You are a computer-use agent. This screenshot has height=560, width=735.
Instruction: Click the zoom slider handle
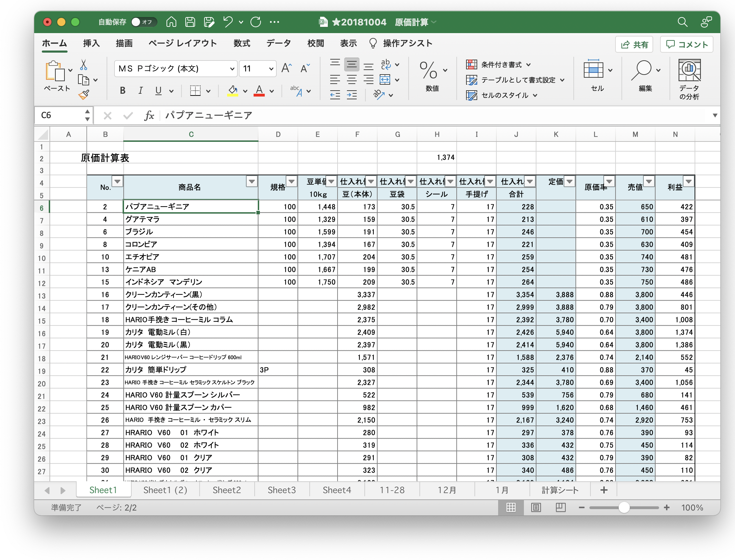tap(624, 507)
